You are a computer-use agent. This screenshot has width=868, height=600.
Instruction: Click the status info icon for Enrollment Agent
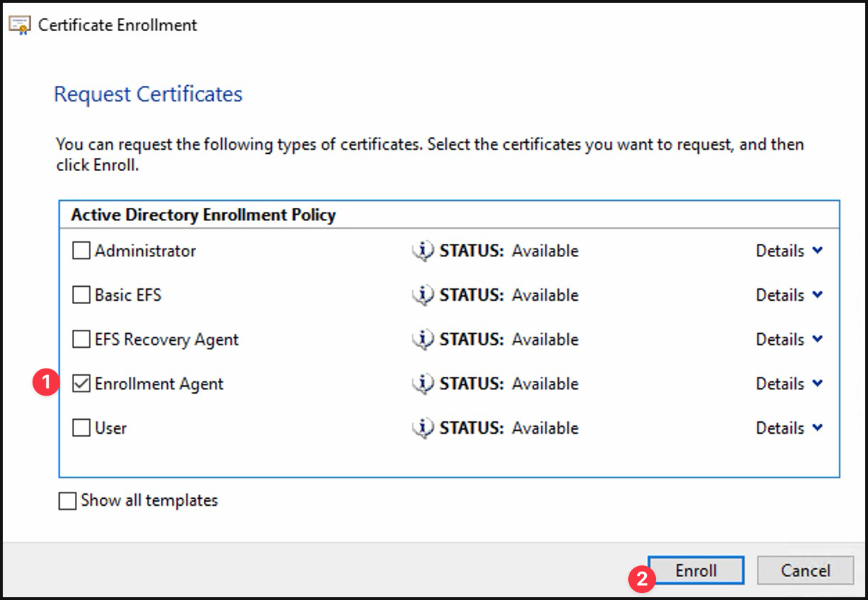click(422, 384)
